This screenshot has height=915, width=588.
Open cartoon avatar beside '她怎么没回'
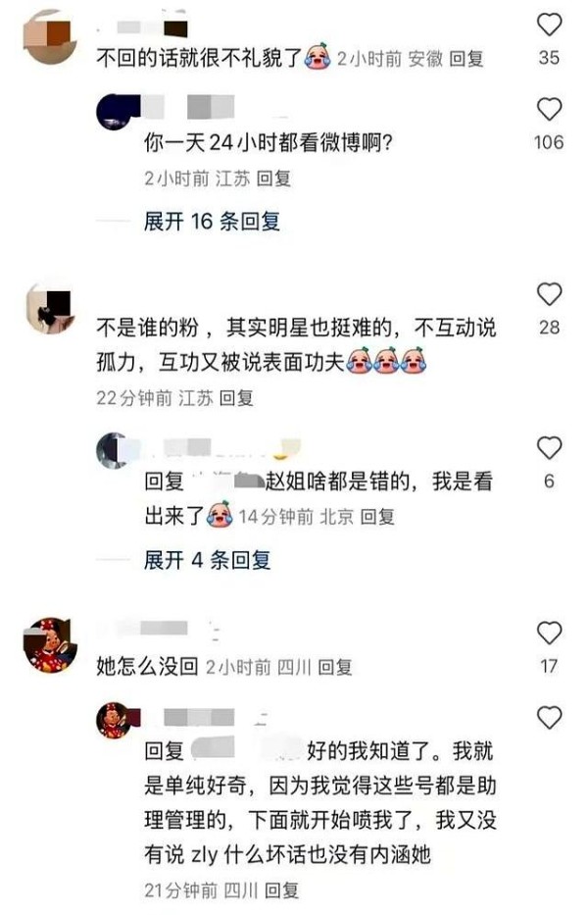click(50, 645)
